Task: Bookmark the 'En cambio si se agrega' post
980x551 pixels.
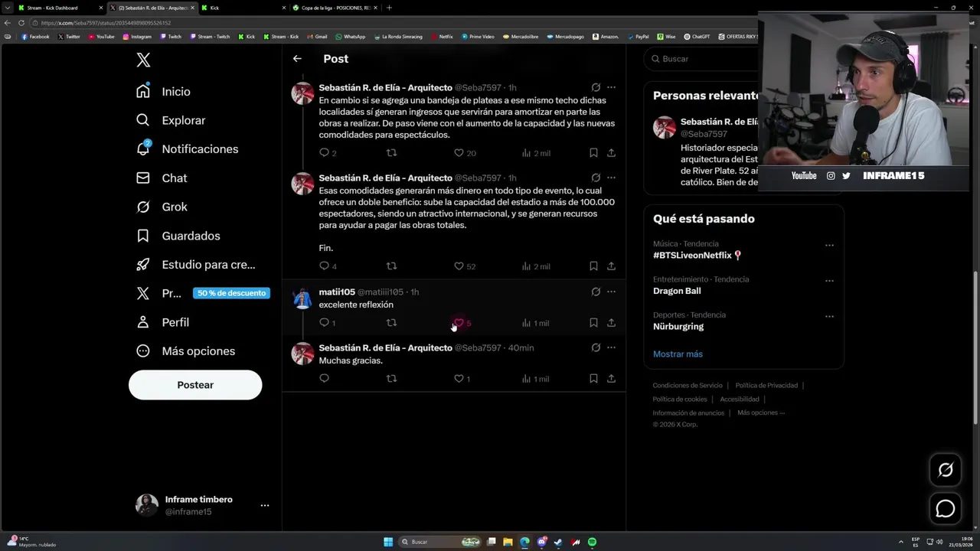Action: [593, 153]
